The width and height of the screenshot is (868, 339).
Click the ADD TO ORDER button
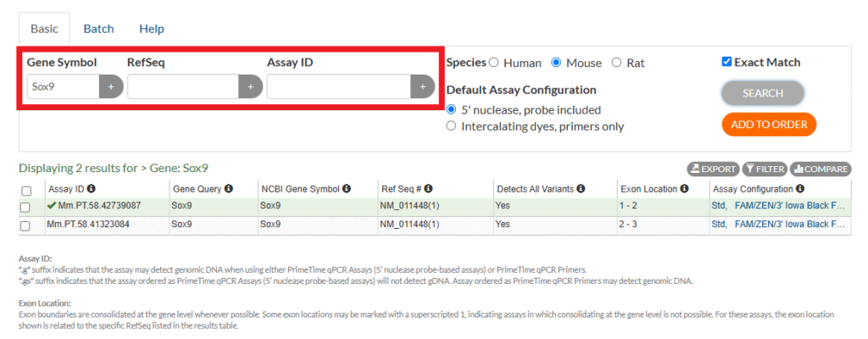click(769, 125)
